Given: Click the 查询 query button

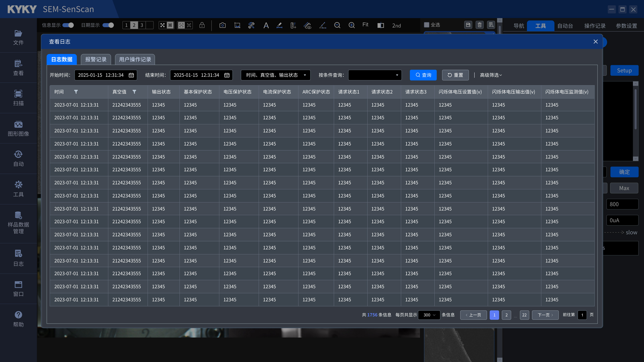Looking at the screenshot, I should 423,75.
